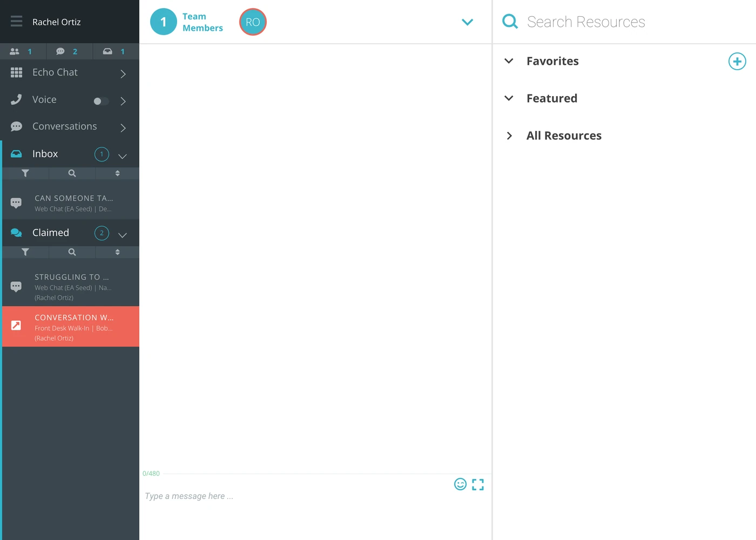Open the 'CAN SOMEONE TA...' inbox conversation
Image resolution: width=756 pixels, height=540 pixels.
[71, 203]
